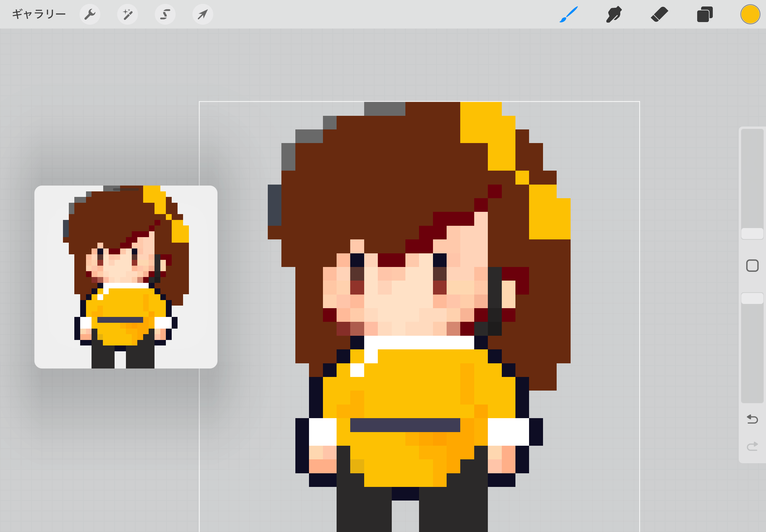Image resolution: width=766 pixels, height=532 pixels.
Task: Click the undo arrow button
Action: coord(752,419)
